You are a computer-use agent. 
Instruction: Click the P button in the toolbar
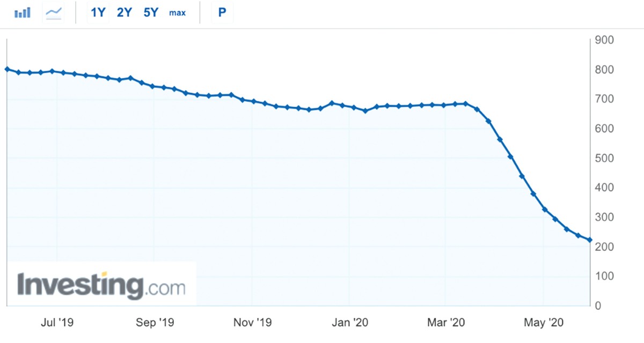point(222,13)
